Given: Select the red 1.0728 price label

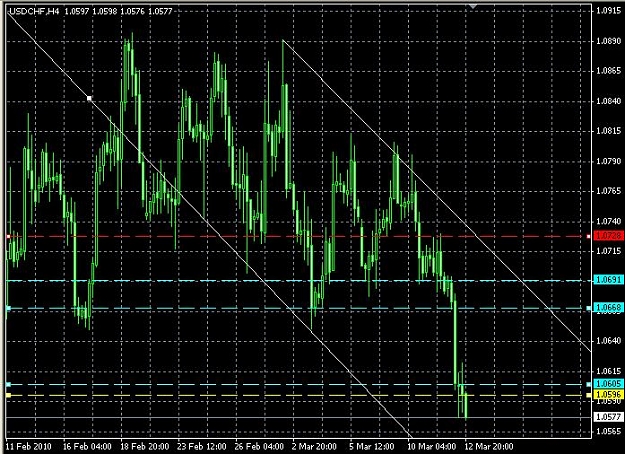Looking at the screenshot, I should pos(608,236).
